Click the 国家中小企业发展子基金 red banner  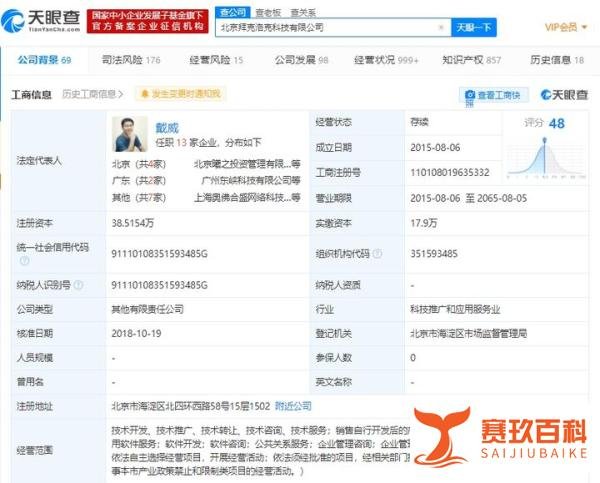[148, 21]
